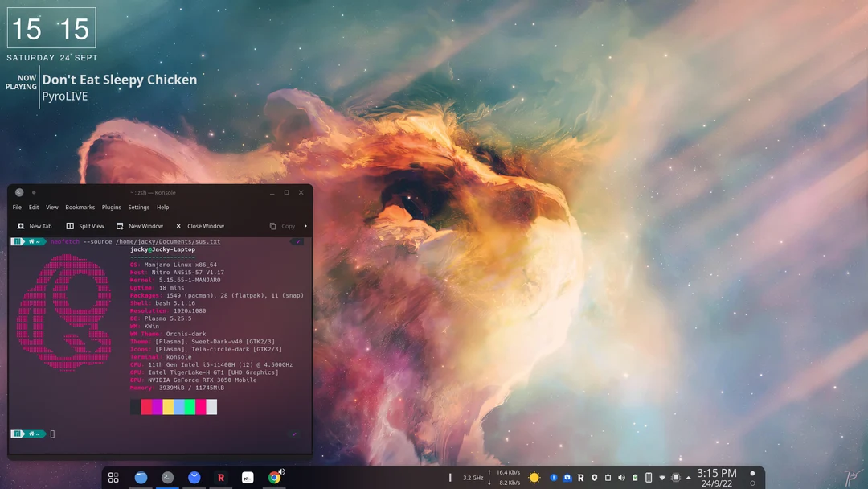Mute audio via the speaker tray icon
The height and width of the screenshot is (489, 868).
pos(621,476)
